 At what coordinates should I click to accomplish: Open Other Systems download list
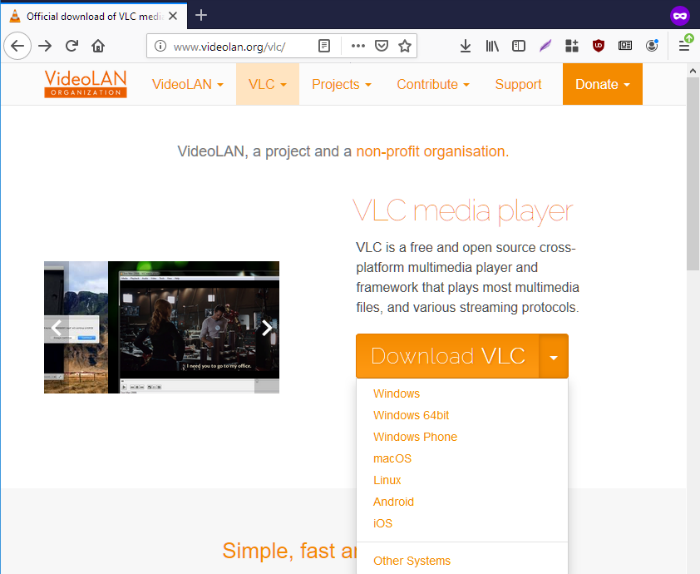tap(412, 561)
